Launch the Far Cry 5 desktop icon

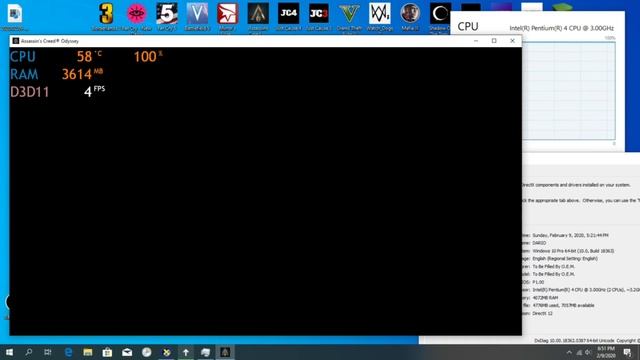[x=167, y=14]
